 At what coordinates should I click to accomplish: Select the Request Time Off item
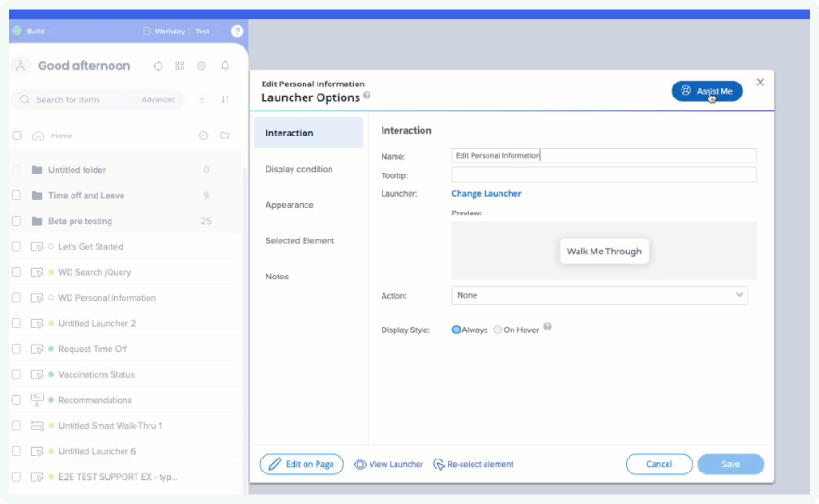[x=93, y=349]
